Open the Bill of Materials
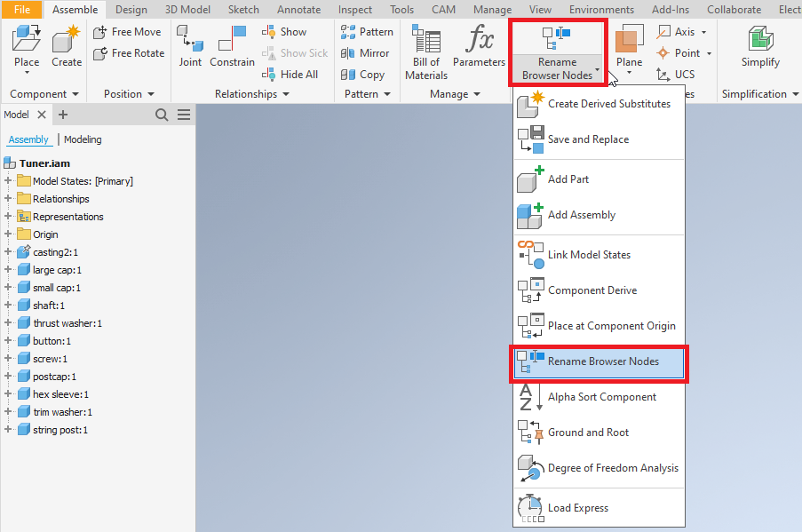The image size is (802, 532). tap(425, 49)
